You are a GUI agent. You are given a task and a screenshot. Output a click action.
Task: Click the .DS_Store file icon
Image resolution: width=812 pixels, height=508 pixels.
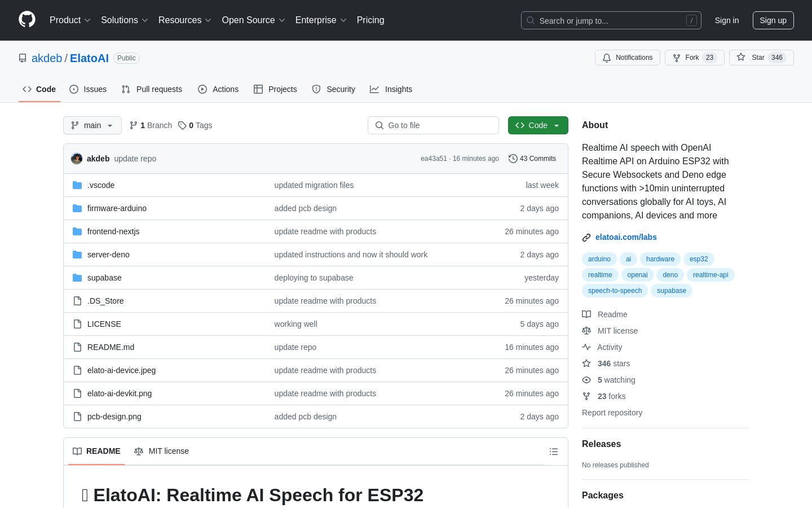(x=77, y=301)
